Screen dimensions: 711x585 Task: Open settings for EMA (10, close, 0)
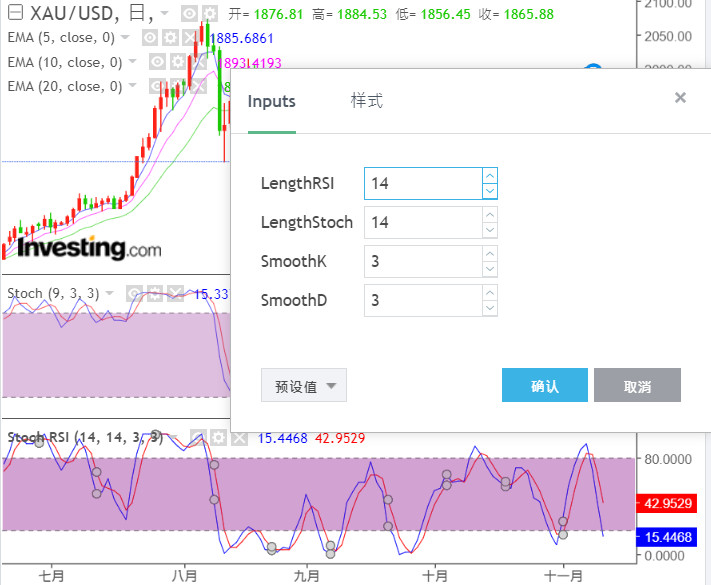(177, 62)
